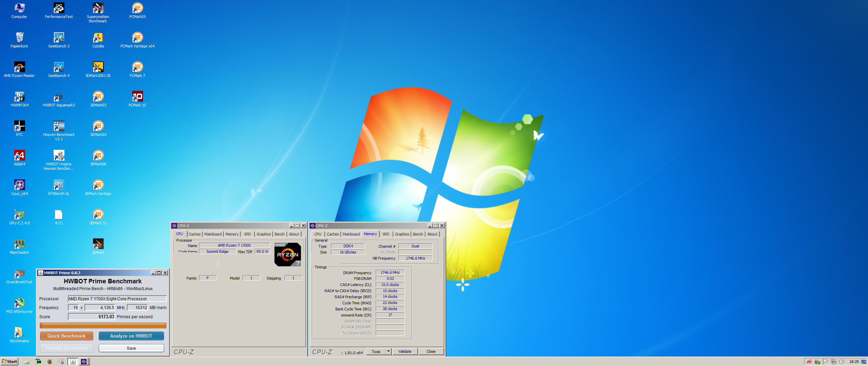Image resolution: width=868 pixels, height=366 pixels.
Task: Click the 4,136.5 MHz frequency field
Action: [100, 307]
